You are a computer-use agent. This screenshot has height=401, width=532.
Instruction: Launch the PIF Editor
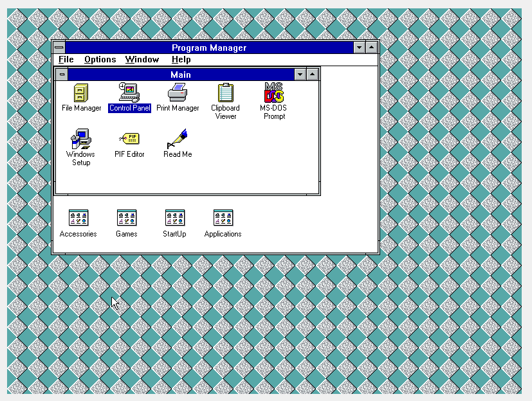click(129, 139)
